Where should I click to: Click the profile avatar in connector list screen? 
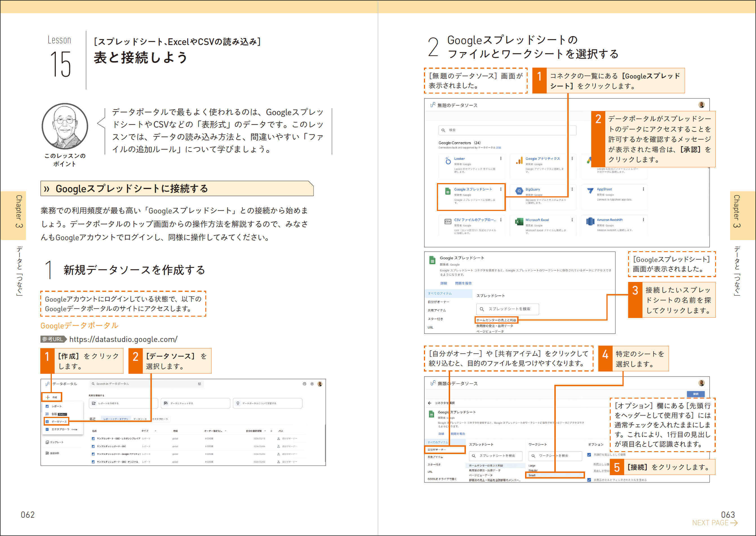(x=702, y=104)
